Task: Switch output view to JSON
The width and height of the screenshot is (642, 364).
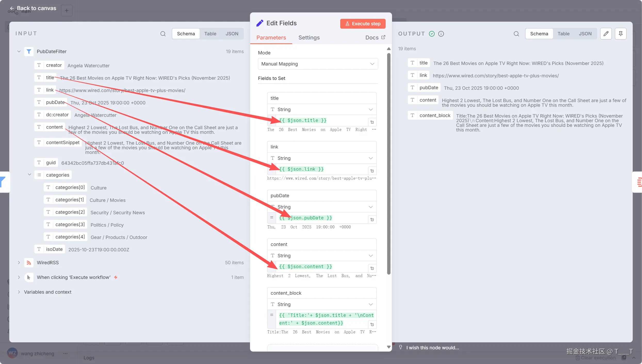Action: [x=585, y=34]
